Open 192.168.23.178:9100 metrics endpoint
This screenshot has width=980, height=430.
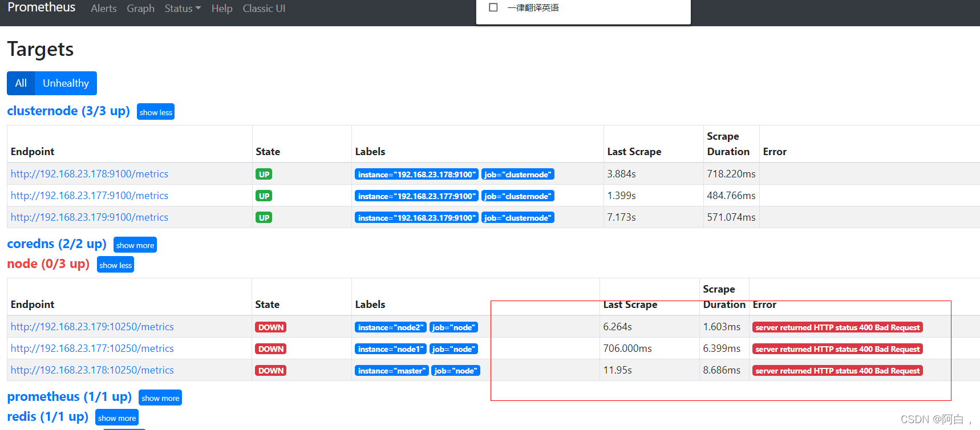[90, 174]
